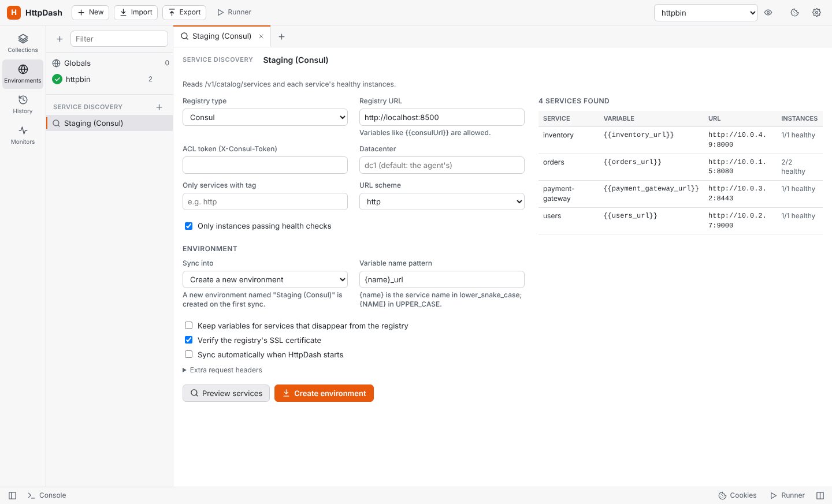Click Runner in the top toolbar
832x504 pixels.
234,12
